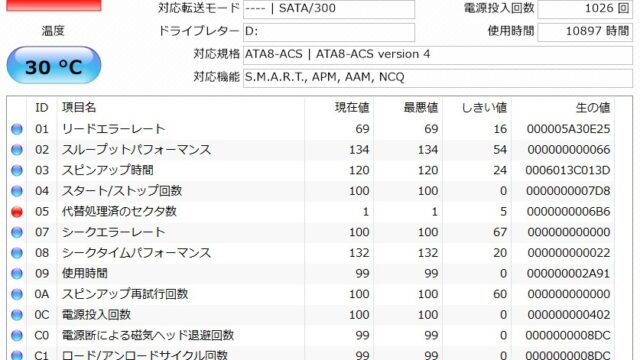Select blue status icon of スピンアップ時間 row
Screen dimensions: 640x360
click(x=17, y=170)
